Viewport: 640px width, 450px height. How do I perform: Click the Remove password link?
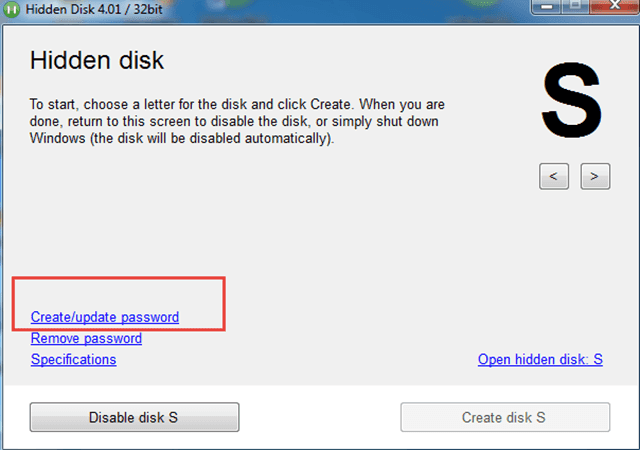coord(86,339)
